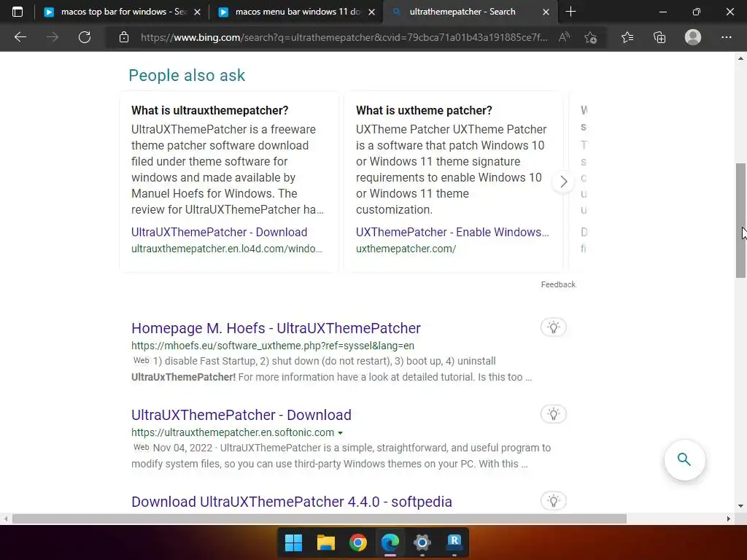The image size is (747, 560).
Task: Show insights lightbulb for softpedia result
Action: click(553, 501)
